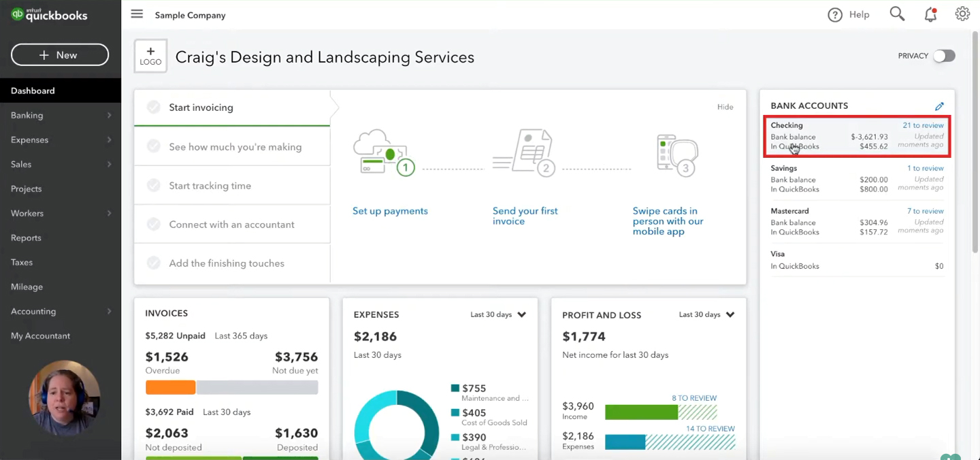Expand the Banking sidebar submenu arrow
The width and height of the screenshot is (980, 460).
(109, 116)
